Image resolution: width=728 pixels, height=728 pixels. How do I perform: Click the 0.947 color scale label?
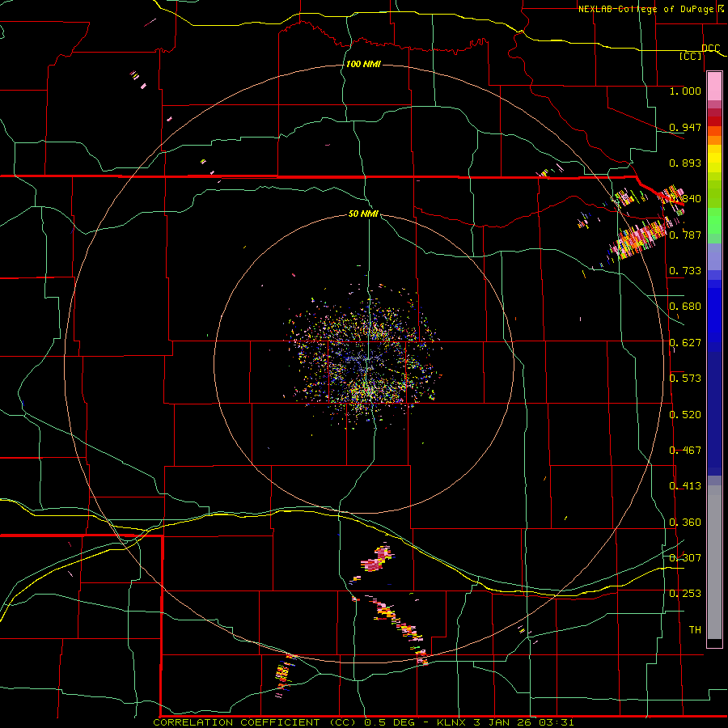click(x=685, y=127)
